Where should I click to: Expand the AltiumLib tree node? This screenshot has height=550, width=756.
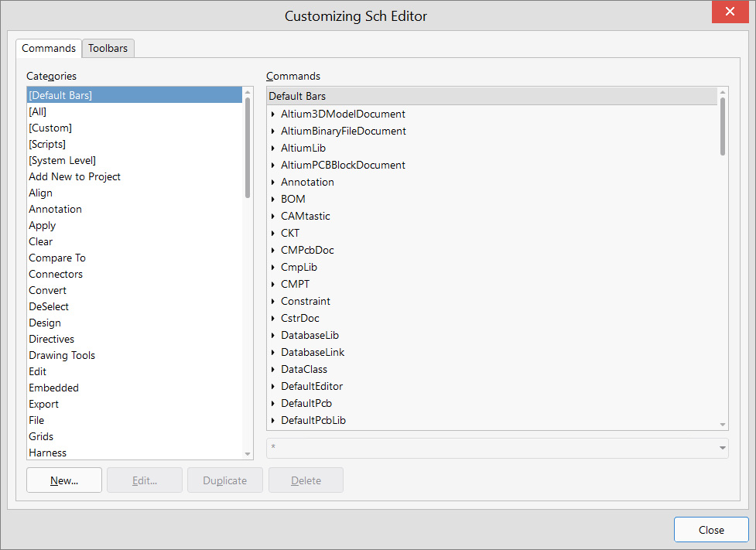273,148
